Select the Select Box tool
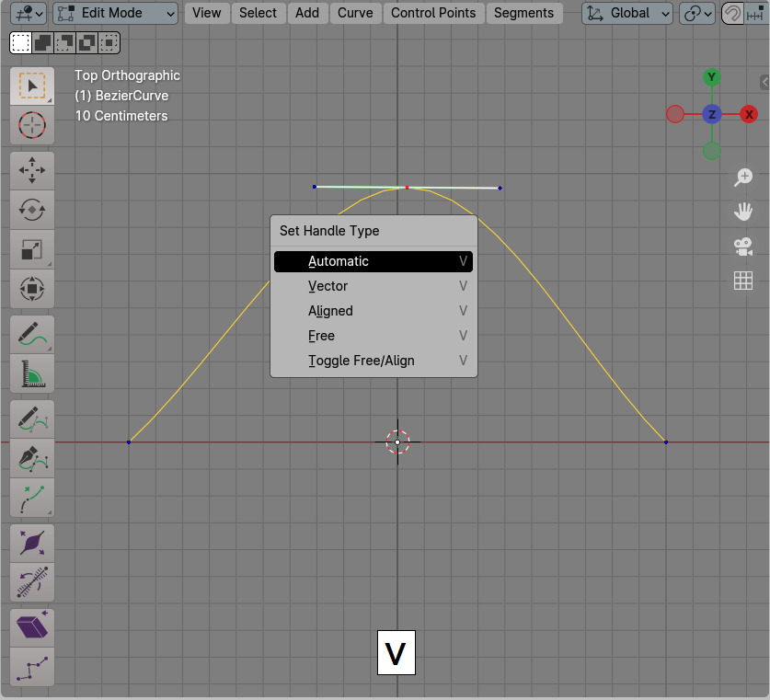The height and width of the screenshot is (700, 770). [32, 86]
